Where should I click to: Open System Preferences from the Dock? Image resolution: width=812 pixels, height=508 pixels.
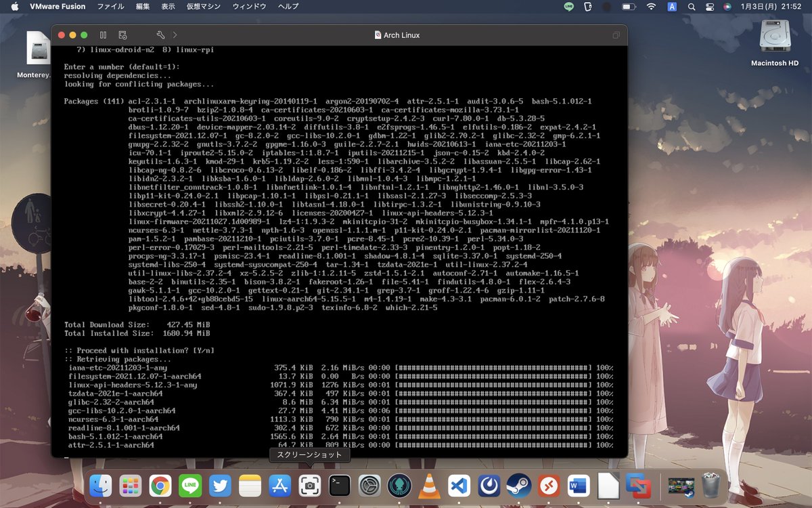[369, 485]
